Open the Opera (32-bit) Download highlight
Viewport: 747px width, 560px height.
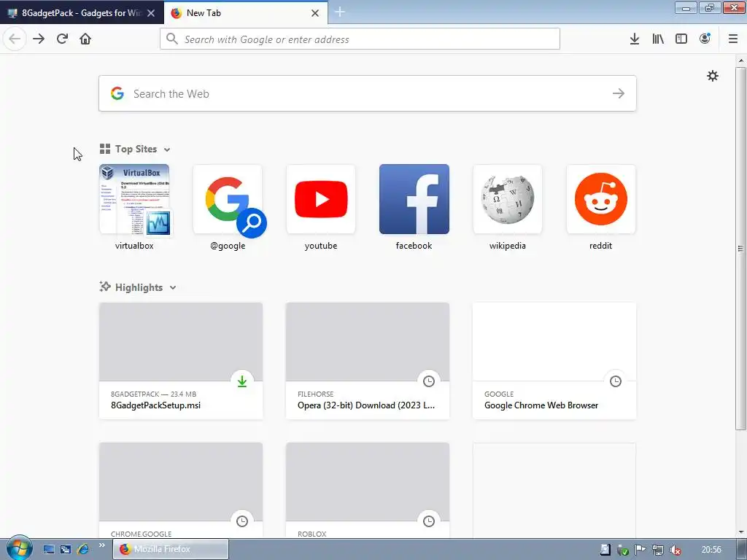coord(368,361)
